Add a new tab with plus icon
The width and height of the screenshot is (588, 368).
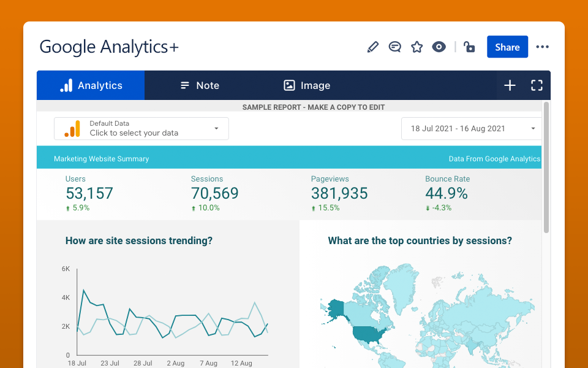[x=510, y=85]
